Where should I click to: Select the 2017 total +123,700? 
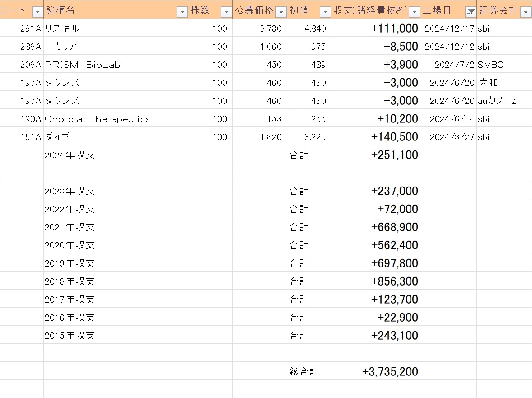click(x=376, y=299)
